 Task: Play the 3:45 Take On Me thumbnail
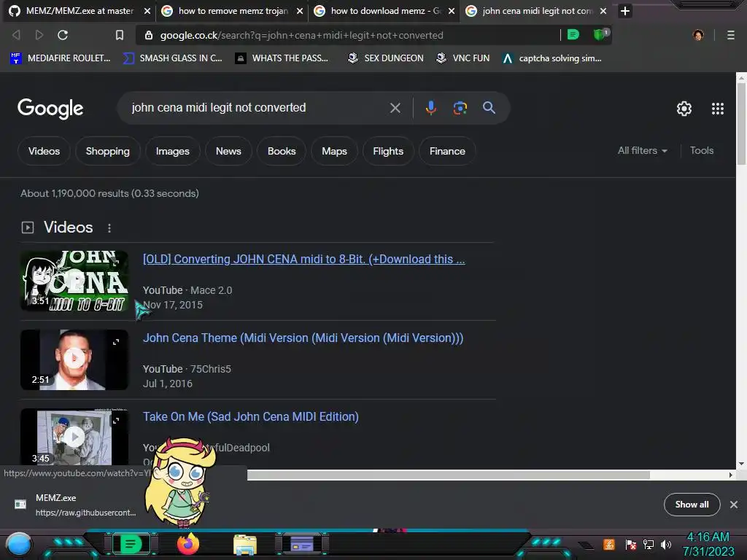click(x=74, y=437)
